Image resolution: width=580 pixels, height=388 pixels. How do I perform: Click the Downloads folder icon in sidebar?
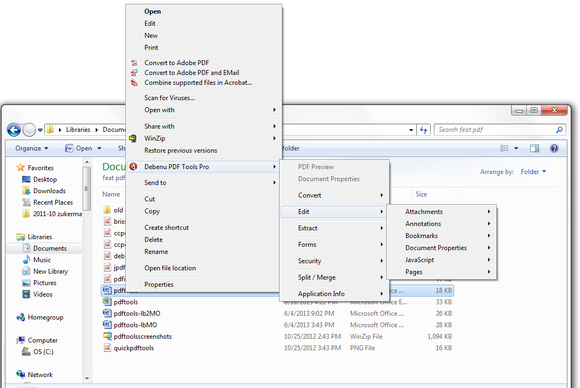[26, 191]
